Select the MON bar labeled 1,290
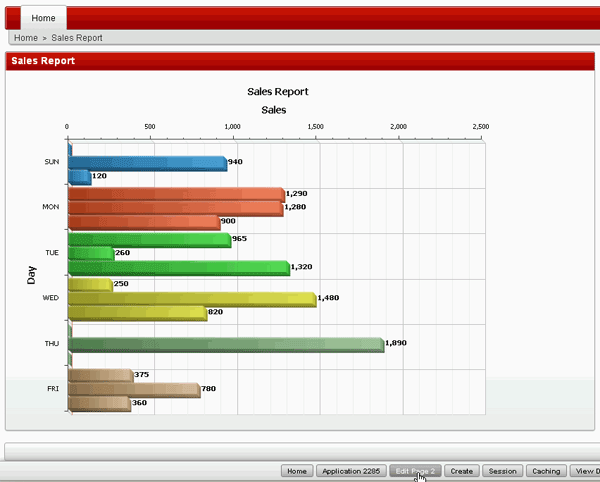Viewport: 600px width, 482px height. (x=177, y=195)
